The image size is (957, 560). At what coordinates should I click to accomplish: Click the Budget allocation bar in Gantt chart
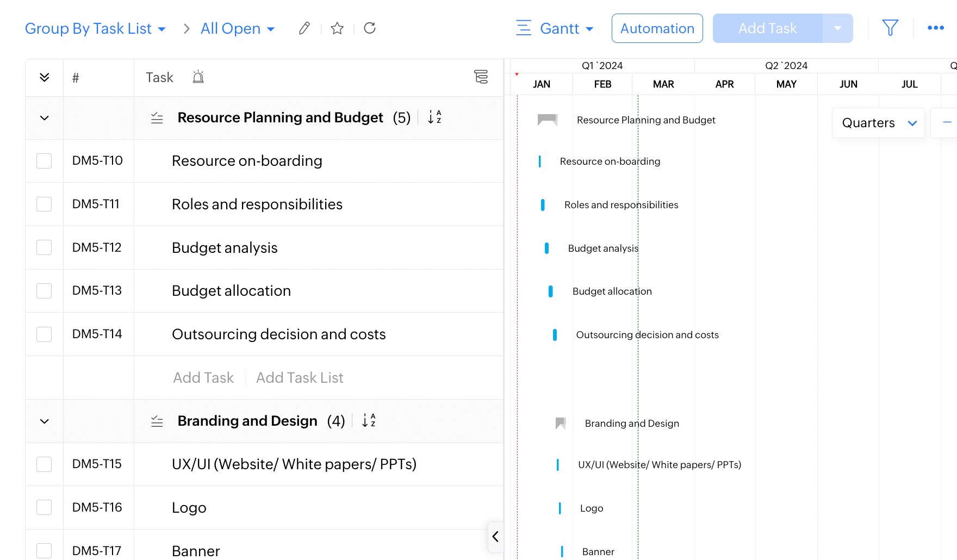coord(550,291)
